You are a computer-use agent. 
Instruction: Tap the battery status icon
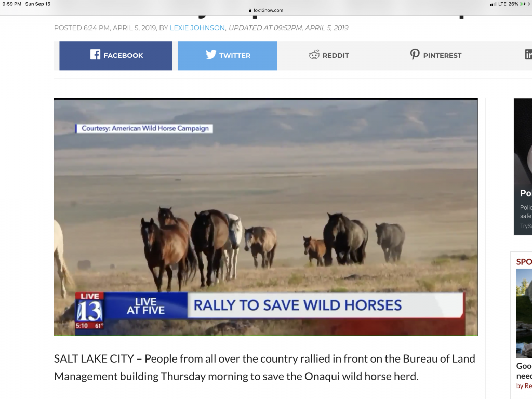pyautogui.click(x=525, y=4)
